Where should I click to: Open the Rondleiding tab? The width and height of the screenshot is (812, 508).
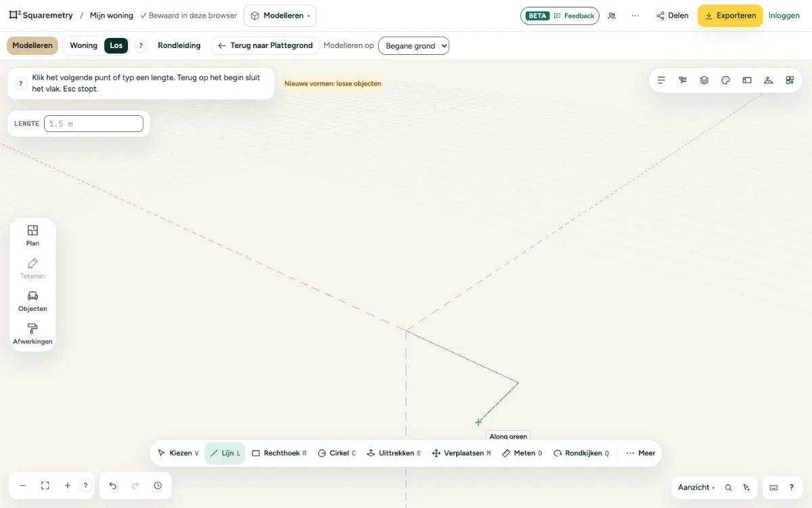179,45
